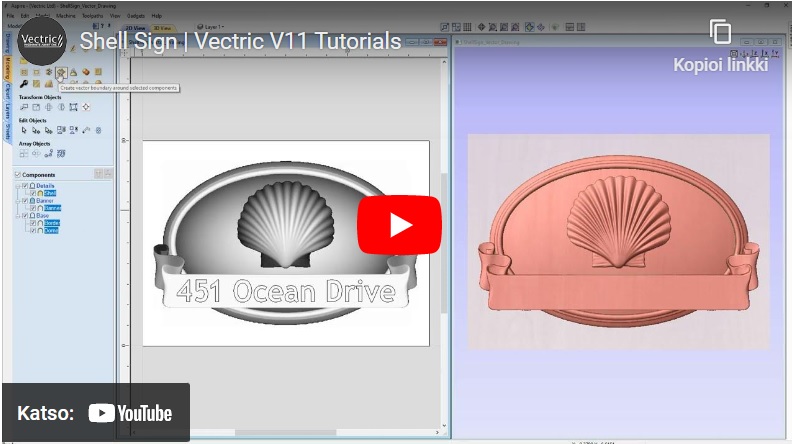Select the Dome component in tree
Image resolution: width=792 pixels, height=444 pixels.
51,230
